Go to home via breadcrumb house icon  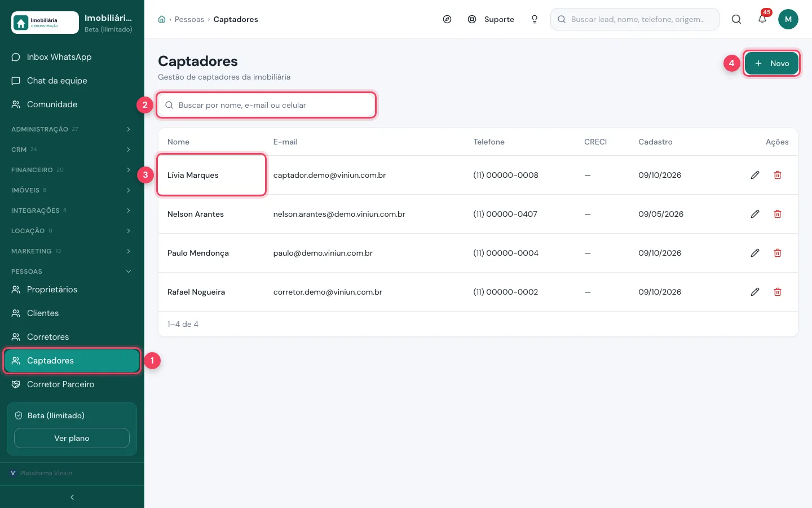162,19
